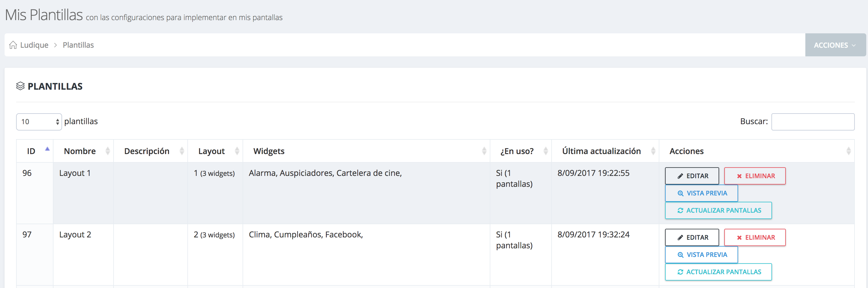Edit the Layout 1 template
Screen dimensions: 868x288
[692, 176]
